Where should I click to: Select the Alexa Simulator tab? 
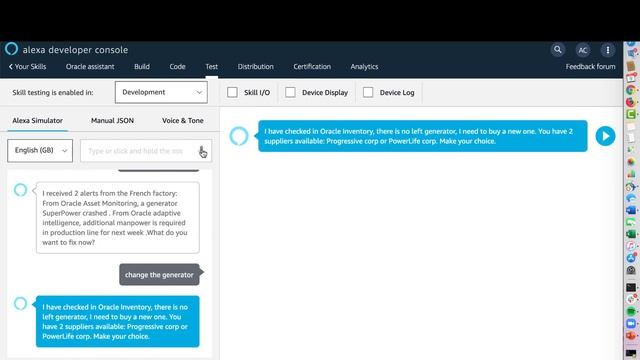[38, 120]
